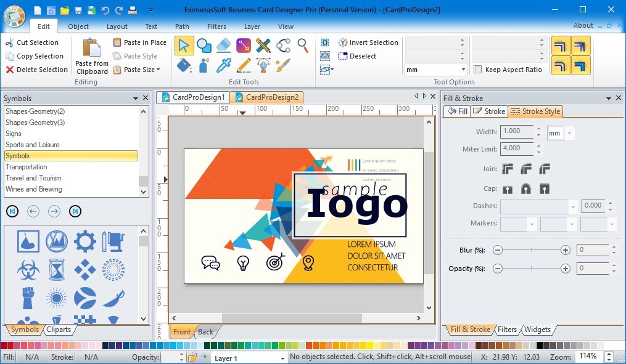Click Invert Selection
The height and width of the screenshot is (364, 626).
click(x=368, y=42)
